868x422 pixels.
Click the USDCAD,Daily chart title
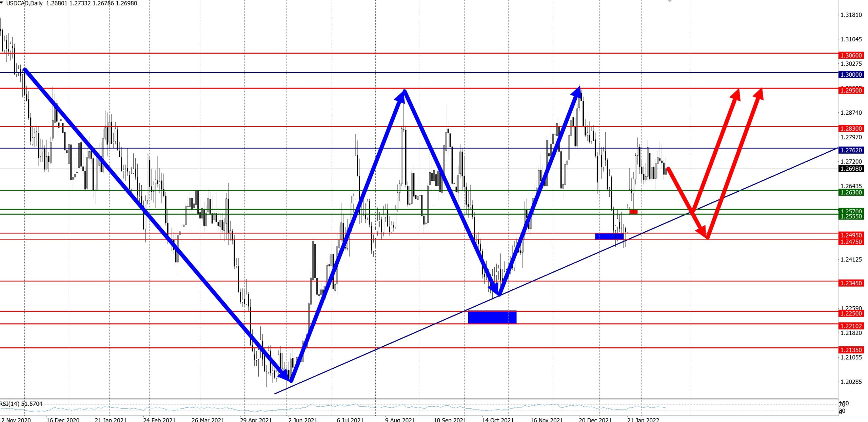click(24, 3)
